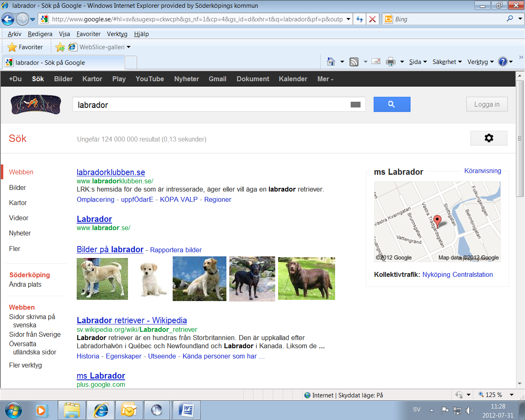Select Videor in the left sidebar
525x420 pixels.
[18, 218]
